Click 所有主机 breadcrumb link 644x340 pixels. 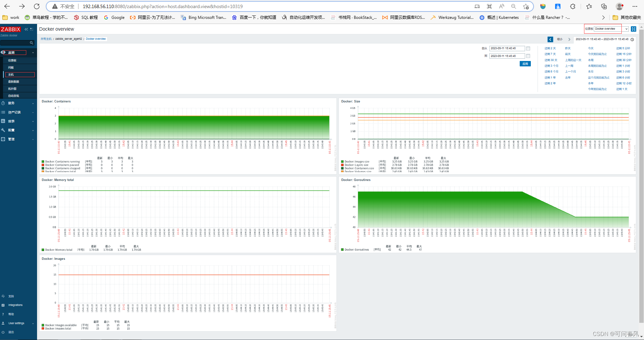(x=46, y=39)
